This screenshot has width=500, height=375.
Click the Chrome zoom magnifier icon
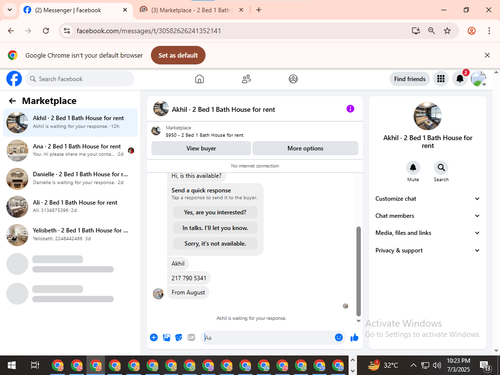431,31
